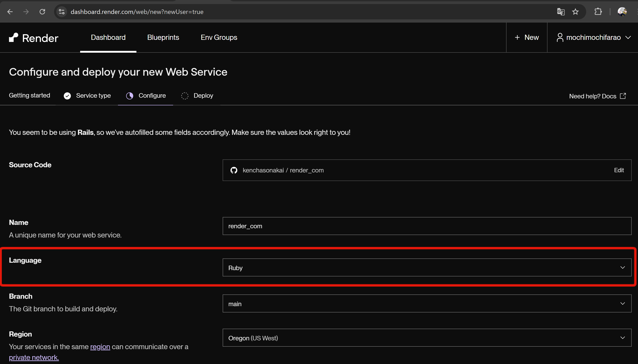This screenshot has height=364, width=638.
Task: Click the region hyperlink
Action: point(100,347)
